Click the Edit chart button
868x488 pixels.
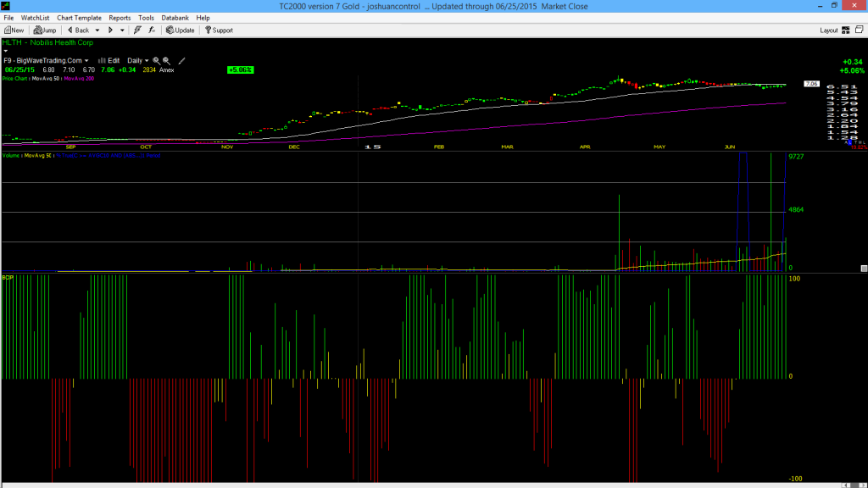(109, 61)
